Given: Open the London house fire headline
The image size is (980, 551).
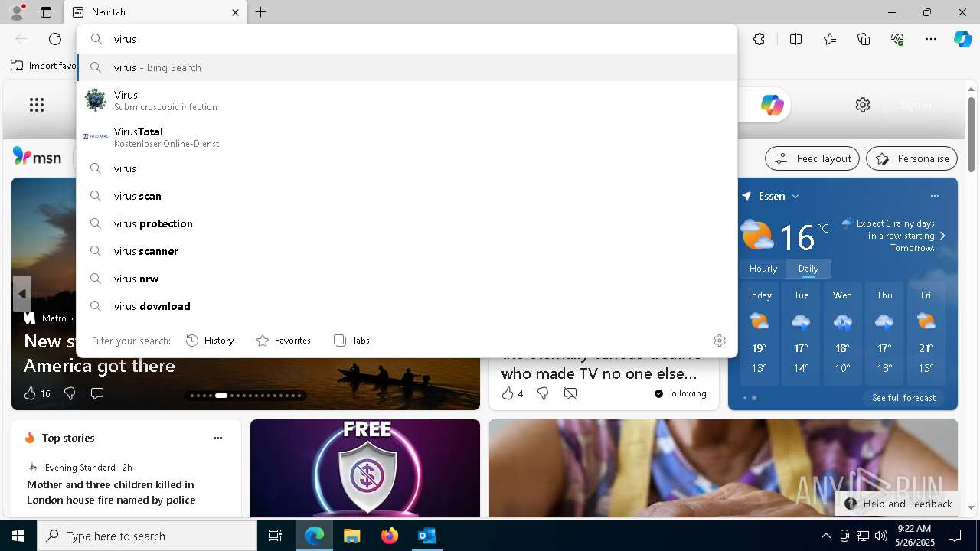Looking at the screenshot, I should [x=111, y=492].
